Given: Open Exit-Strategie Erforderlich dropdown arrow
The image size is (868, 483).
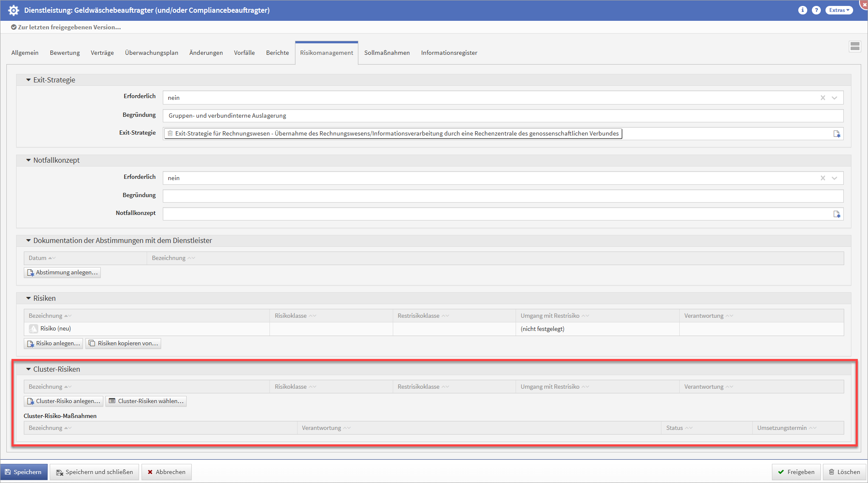Looking at the screenshot, I should [834, 98].
